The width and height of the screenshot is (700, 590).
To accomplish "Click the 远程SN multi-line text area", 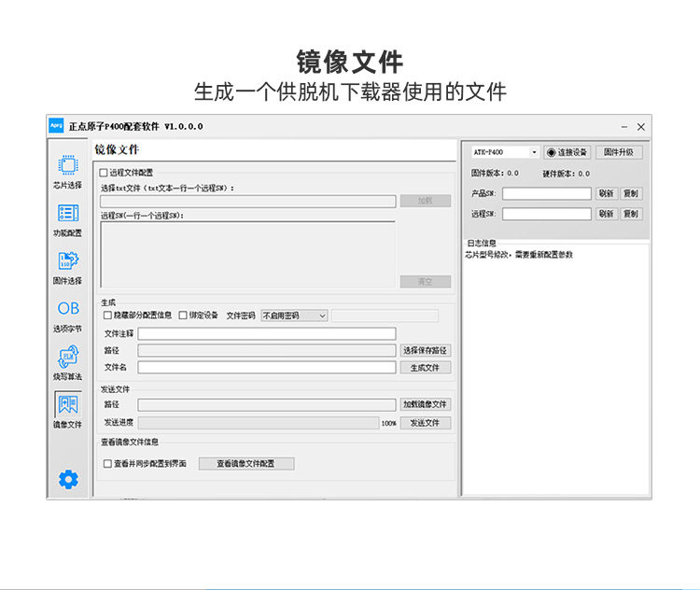I will pos(248,254).
